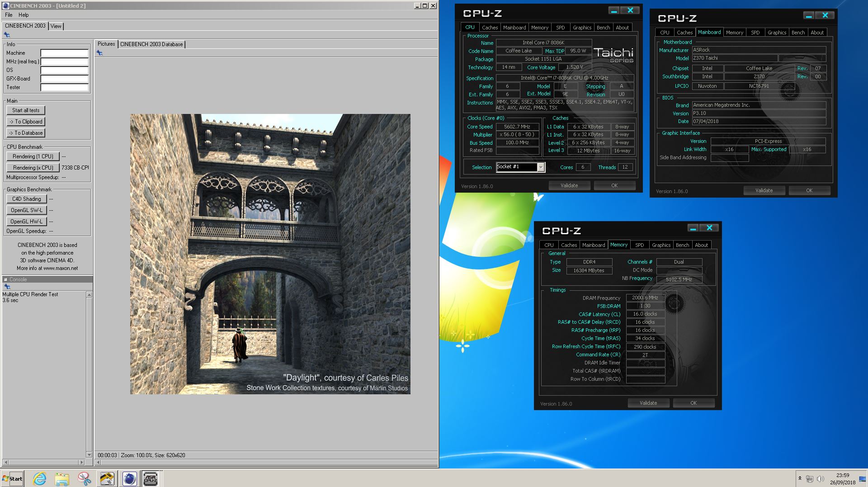Viewport: 868px width, 487px height.
Task: Open Memory tab in CPU-Z CPU window
Action: pyautogui.click(x=539, y=28)
